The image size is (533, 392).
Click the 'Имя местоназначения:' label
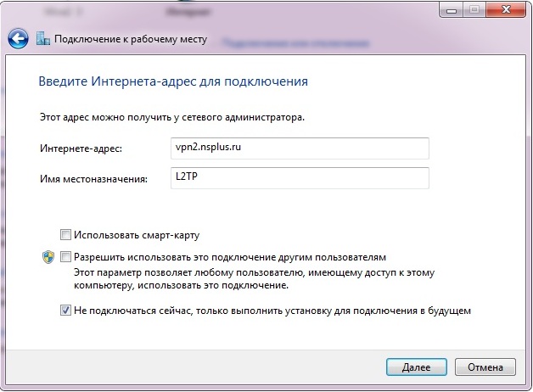[94, 179]
